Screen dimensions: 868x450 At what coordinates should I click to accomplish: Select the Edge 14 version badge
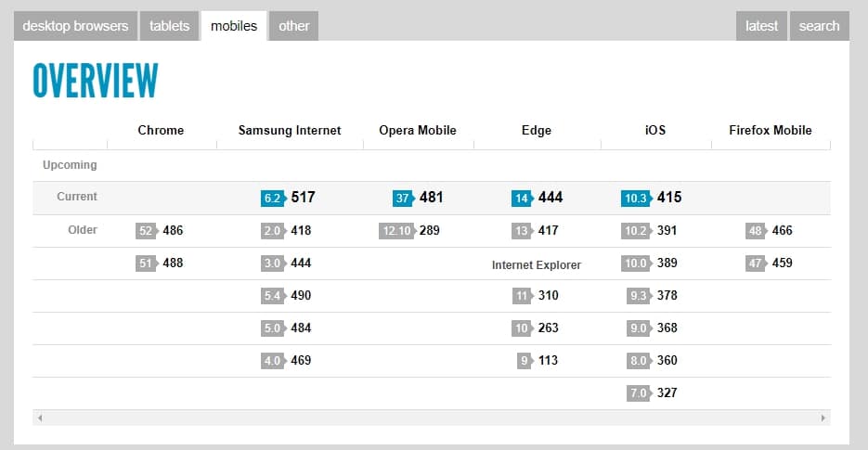522,198
